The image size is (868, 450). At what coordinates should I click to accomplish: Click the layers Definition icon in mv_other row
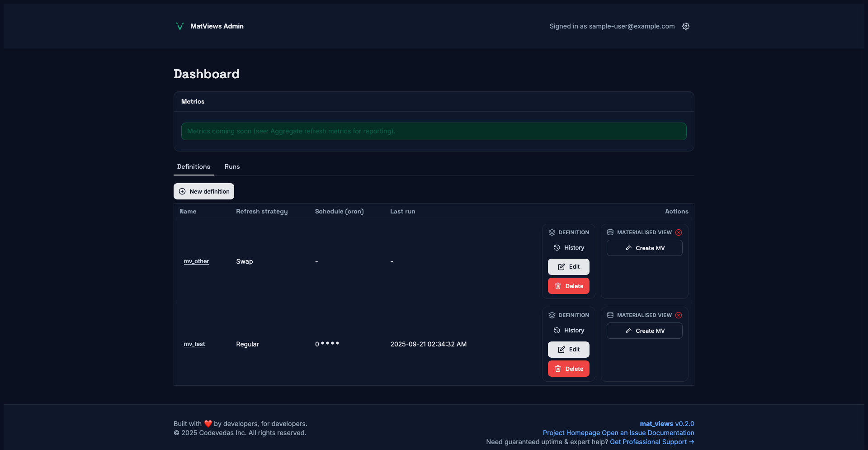coord(552,232)
